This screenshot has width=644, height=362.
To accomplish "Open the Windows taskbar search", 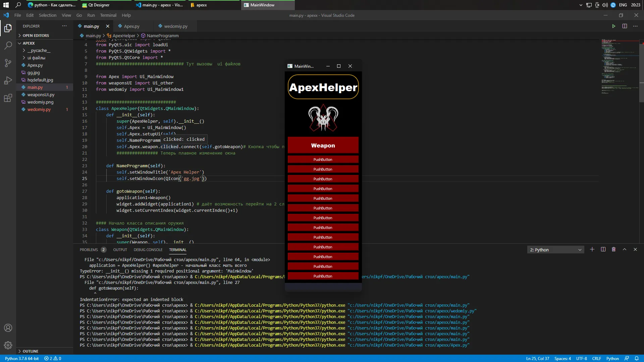I will (x=18, y=5).
